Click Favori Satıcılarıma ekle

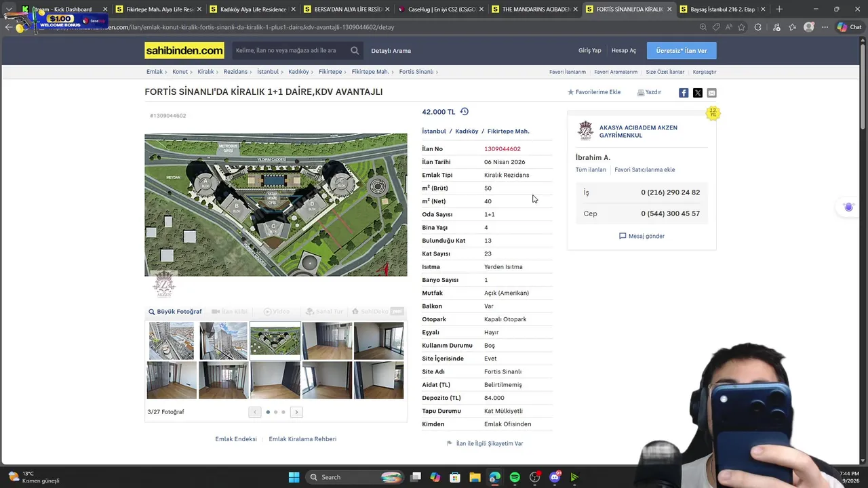[x=645, y=170]
